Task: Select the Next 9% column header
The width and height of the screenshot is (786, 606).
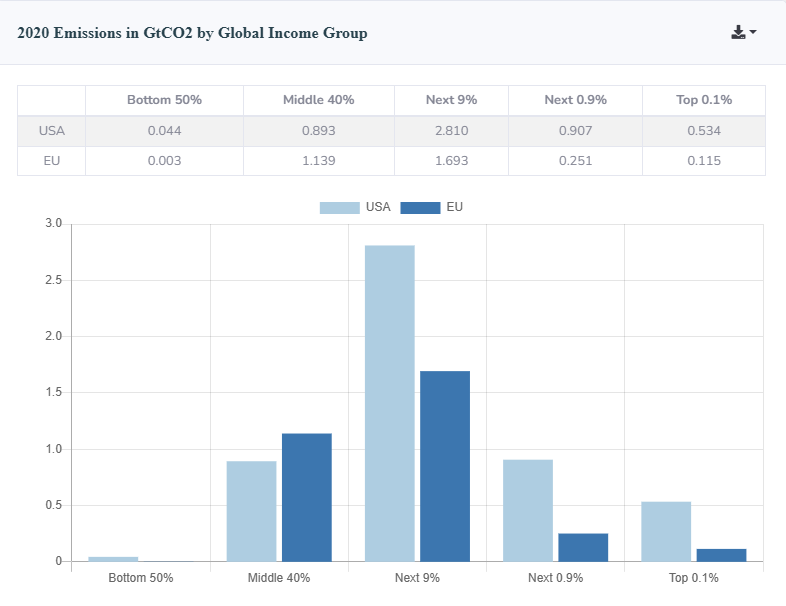Action: (x=452, y=100)
